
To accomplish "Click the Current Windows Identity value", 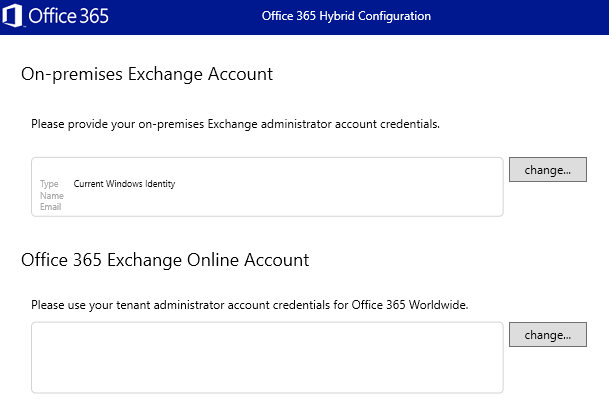I will [x=124, y=184].
